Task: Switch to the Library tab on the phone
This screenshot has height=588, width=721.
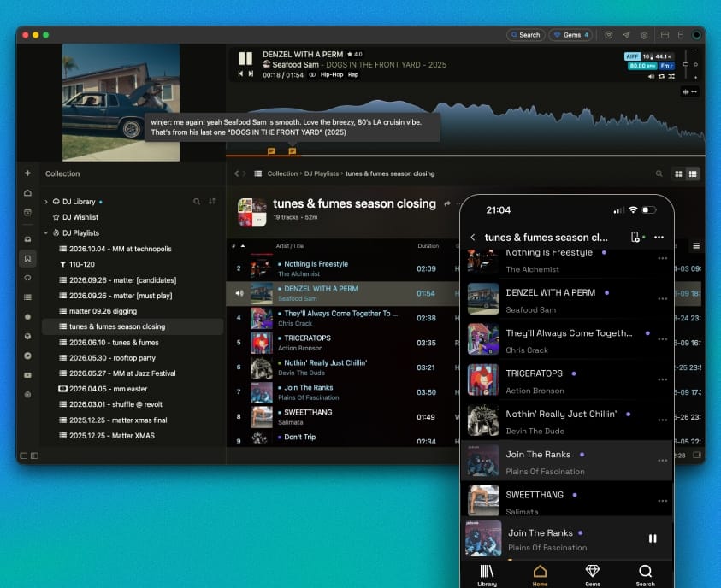Action: tap(487, 575)
